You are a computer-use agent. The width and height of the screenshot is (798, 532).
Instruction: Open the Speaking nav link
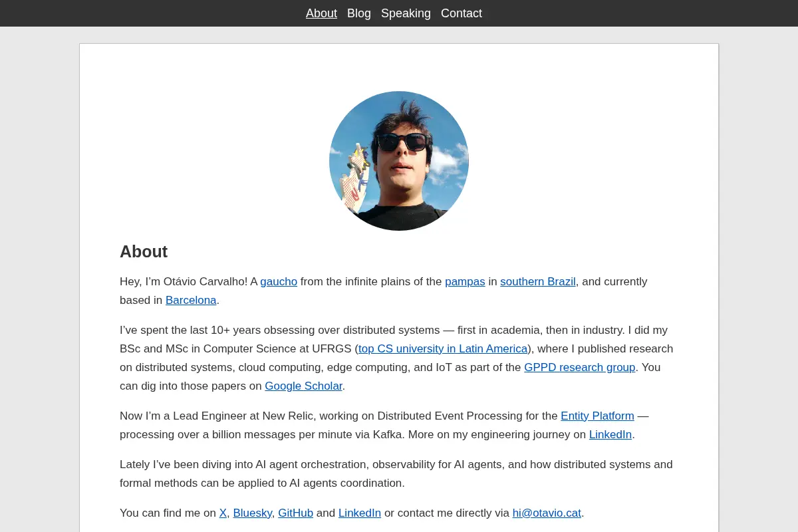(x=406, y=13)
